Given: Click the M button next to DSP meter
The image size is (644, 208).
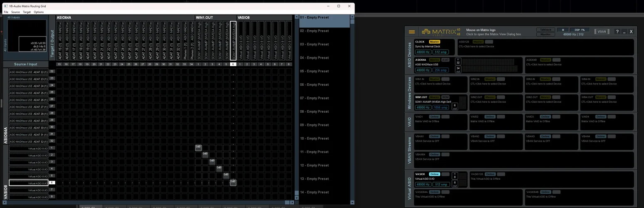Looking at the screenshot, I should 563,30.
